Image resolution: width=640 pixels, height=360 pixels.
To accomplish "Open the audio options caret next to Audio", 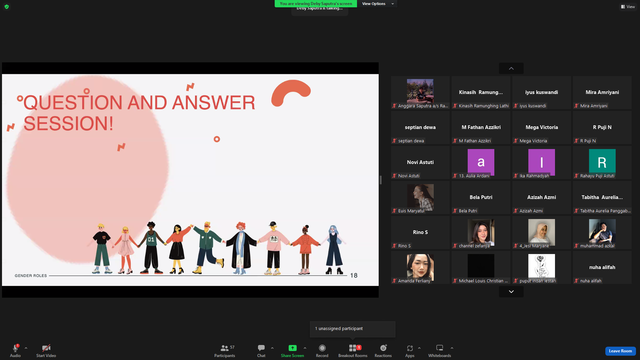I will point(26,348).
